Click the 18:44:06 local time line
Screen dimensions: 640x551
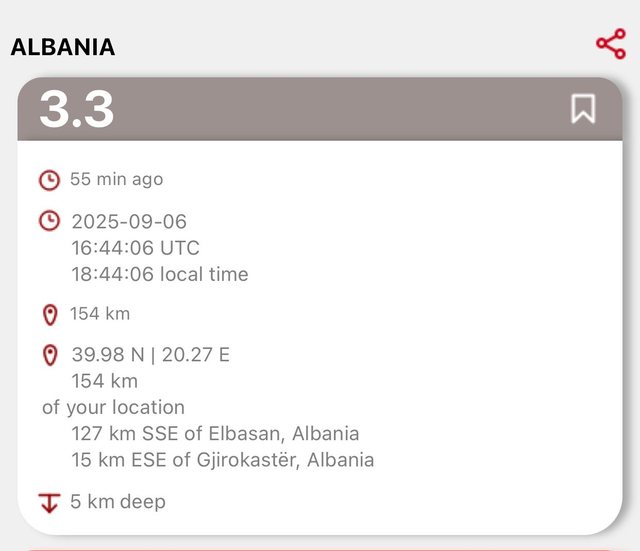(x=160, y=274)
